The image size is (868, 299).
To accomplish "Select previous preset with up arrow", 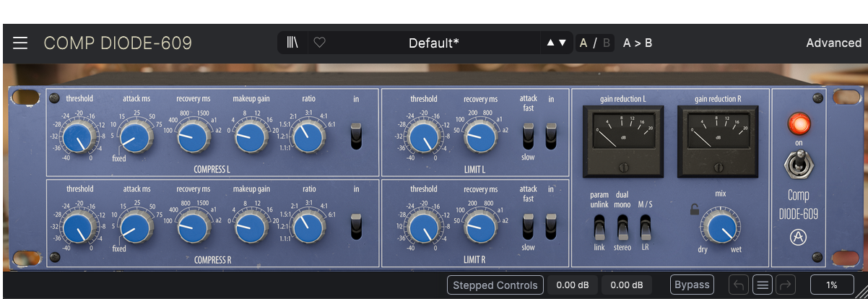I will [551, 43].
